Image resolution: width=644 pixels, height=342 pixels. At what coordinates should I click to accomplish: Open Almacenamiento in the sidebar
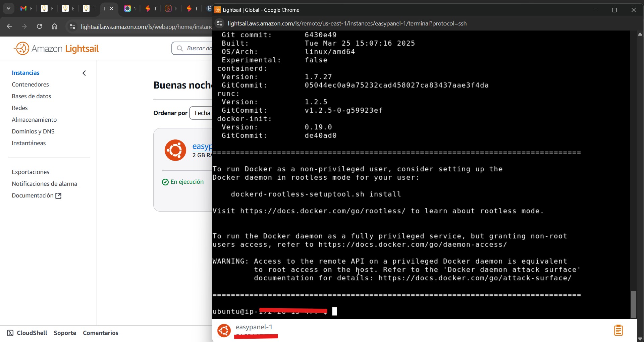tap(34, 120)
